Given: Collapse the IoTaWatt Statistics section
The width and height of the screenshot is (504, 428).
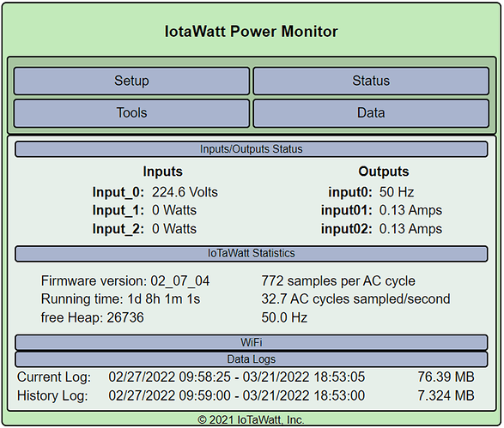Looking at the screenshot, I should [x=251, y=253].
